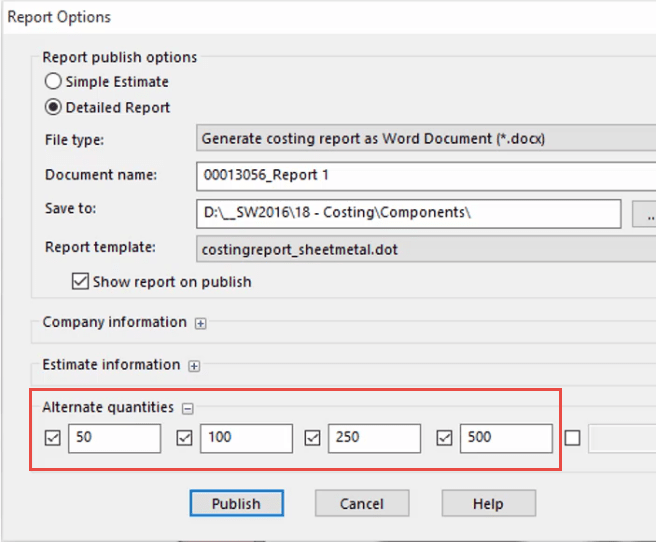The height and width of the screenshot is (542, 656).
Task: Expand the Company information section
Action: pyautogui.click(x=200, y=323)
